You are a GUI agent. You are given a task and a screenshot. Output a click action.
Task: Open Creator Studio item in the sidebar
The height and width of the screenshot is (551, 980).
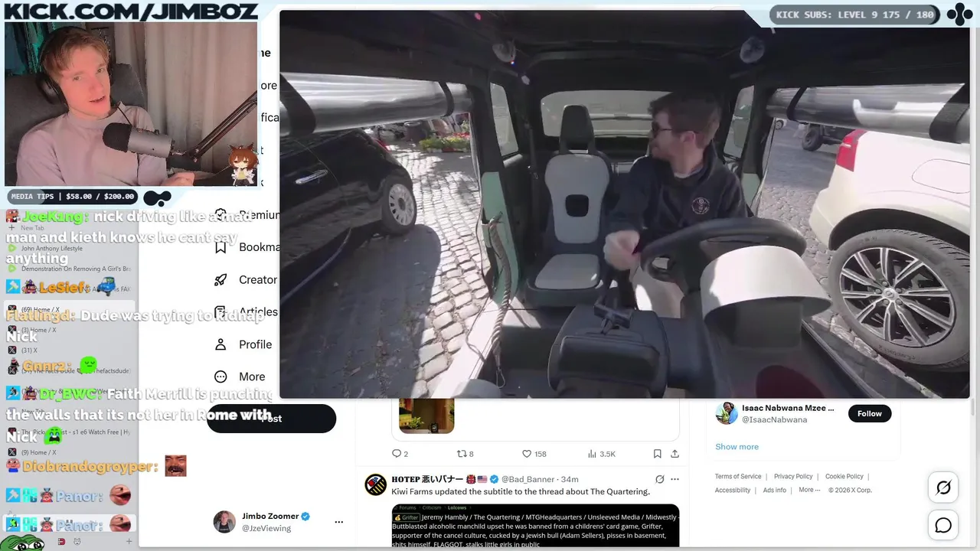click(245, 279)
